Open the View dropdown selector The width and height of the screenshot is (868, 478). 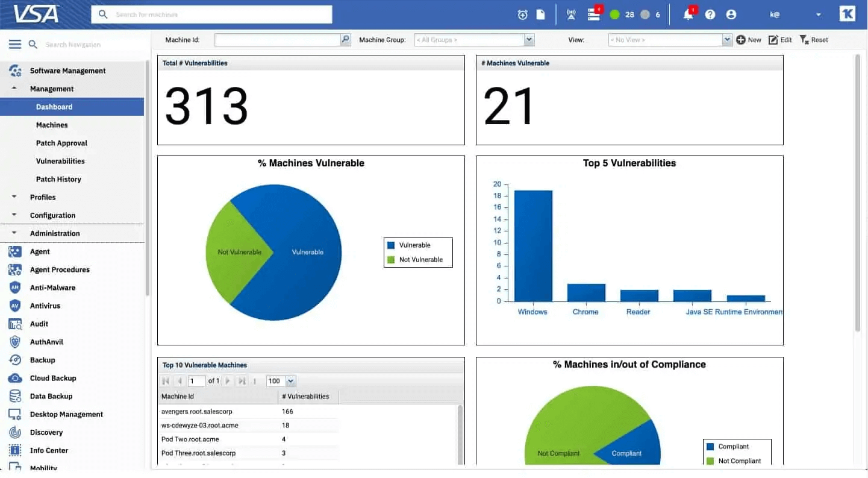click(726, 40)
